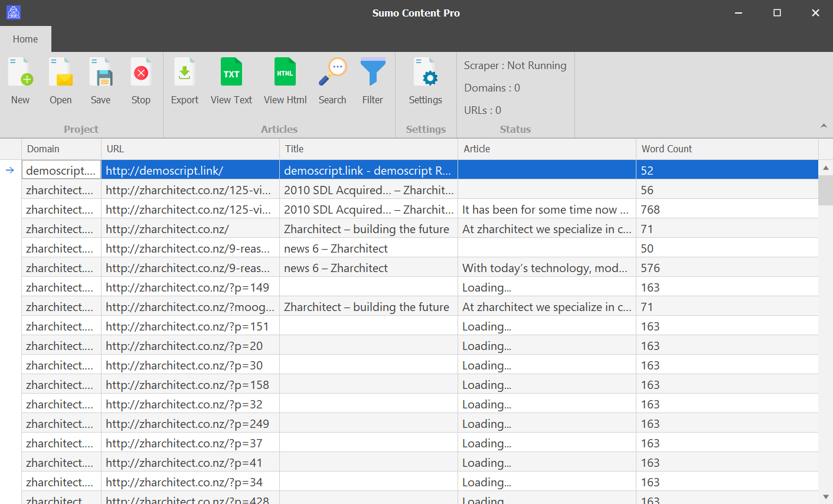
Task: Select the URL ending in ?p=149
Action: click(190, 287)
